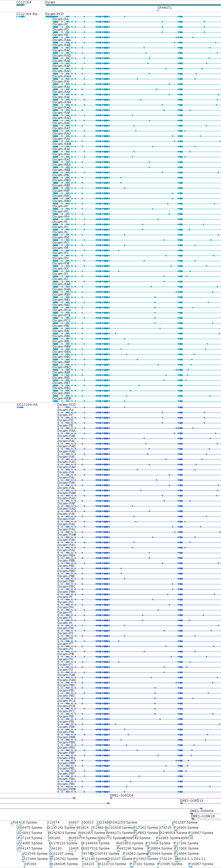Viewport: 221px width, 868px height.
Task: Open clone DME1-018M18
Action: pyautogui.click(x=203, y=817)
